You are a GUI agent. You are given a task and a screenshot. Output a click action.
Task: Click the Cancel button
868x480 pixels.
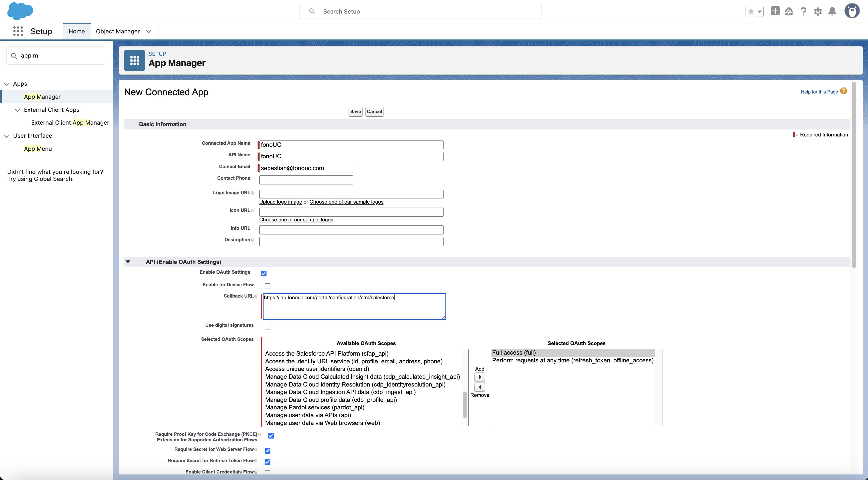[x=374, y=112]
